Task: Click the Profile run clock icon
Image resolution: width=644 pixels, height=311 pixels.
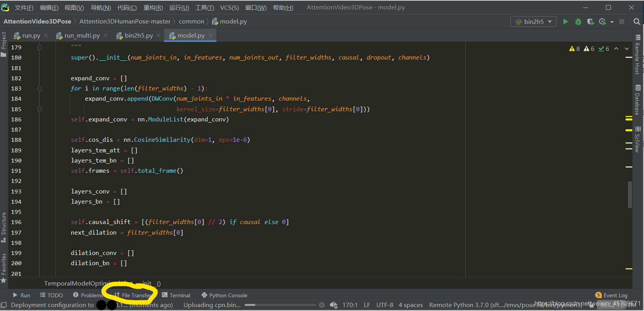Action: tap(603, 22)
